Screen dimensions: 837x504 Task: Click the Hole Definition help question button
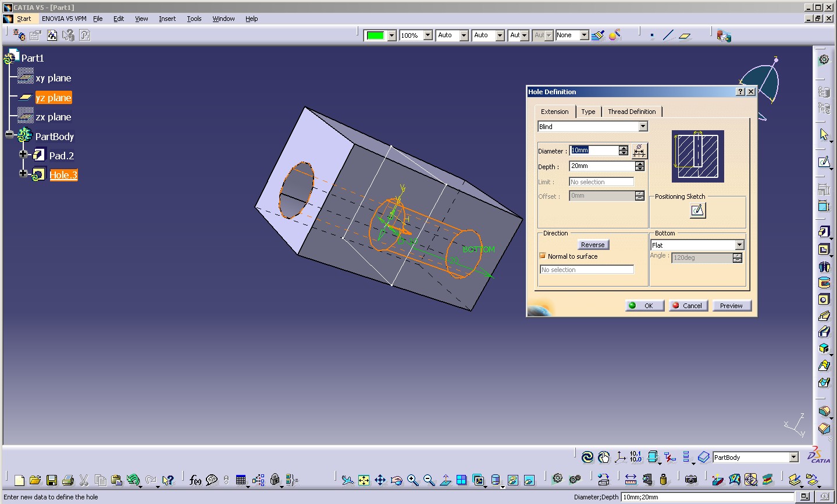point(740,92)
